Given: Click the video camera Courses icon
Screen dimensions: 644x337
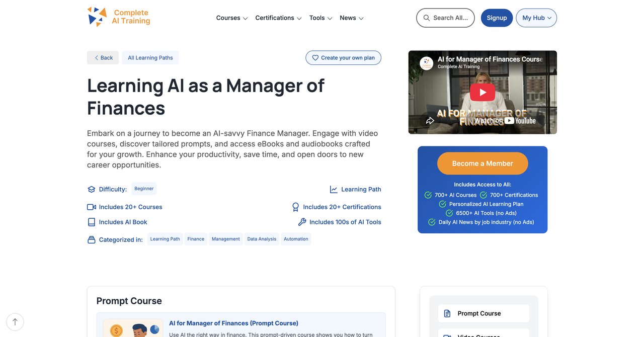Looking at the screenshot, I should [x=92, y=207].
